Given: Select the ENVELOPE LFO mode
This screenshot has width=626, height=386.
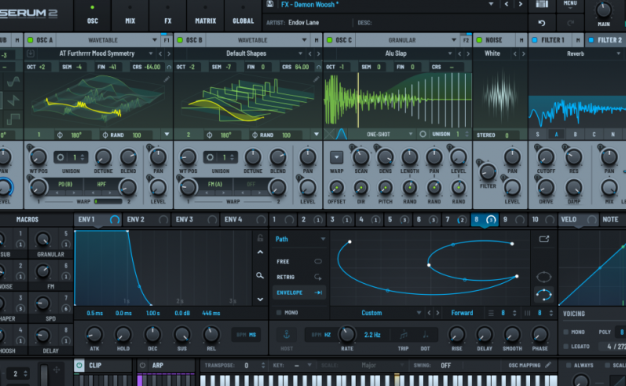Looking at the screenshot, I should [299, 293].
